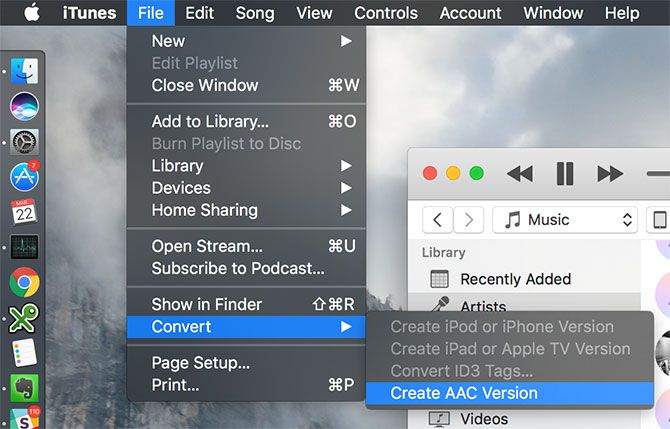This screenshot has width=670, height=429.
Task: Click the green zoom button in iTunes
Action: [x=476, y=173]
